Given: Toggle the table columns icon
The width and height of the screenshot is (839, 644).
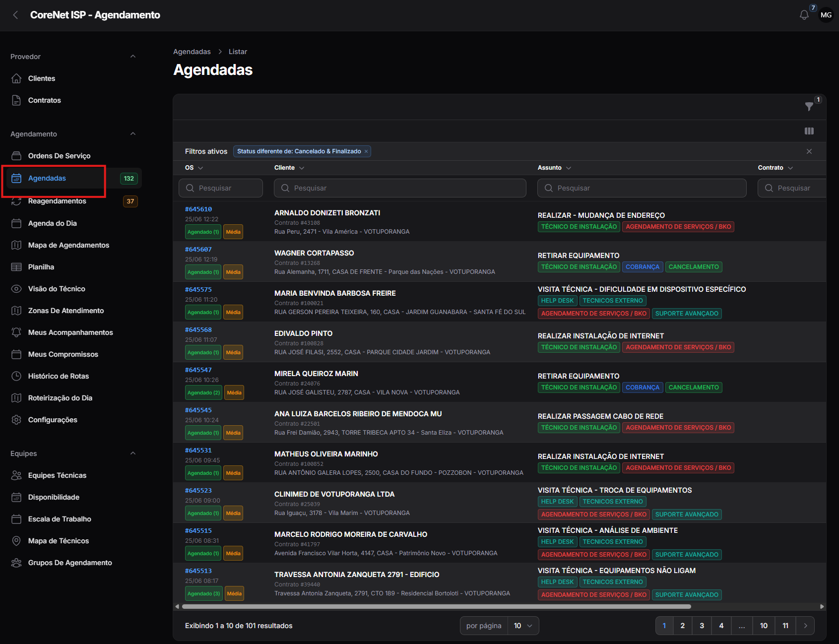Looking at the screenshot, I should [809, 131].
